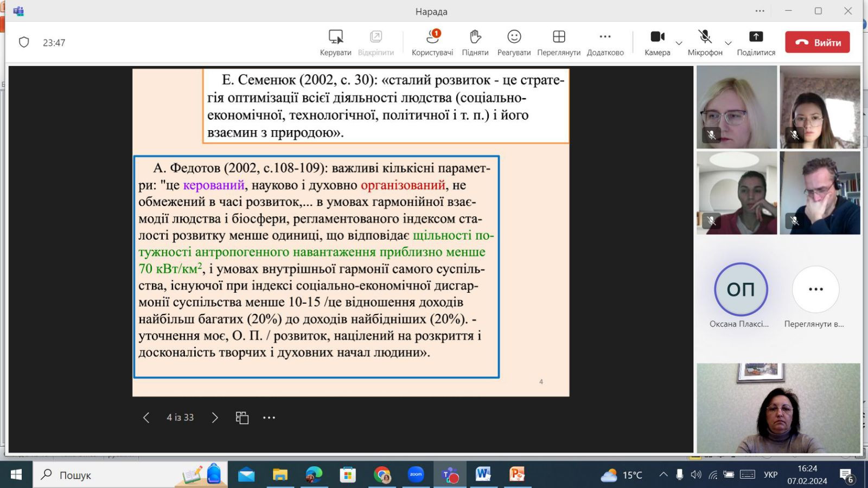Go to previous slide arrow

[146, 418]
